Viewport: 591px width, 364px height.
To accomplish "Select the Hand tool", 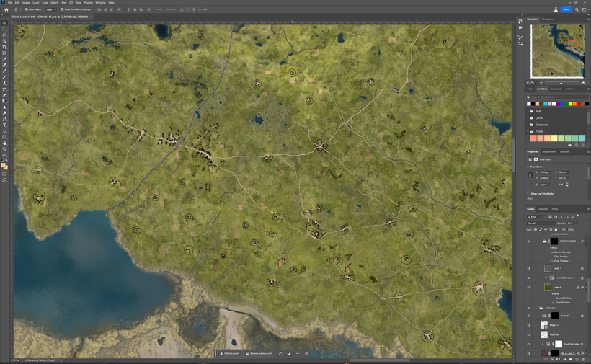I will (x=4, y=143).
